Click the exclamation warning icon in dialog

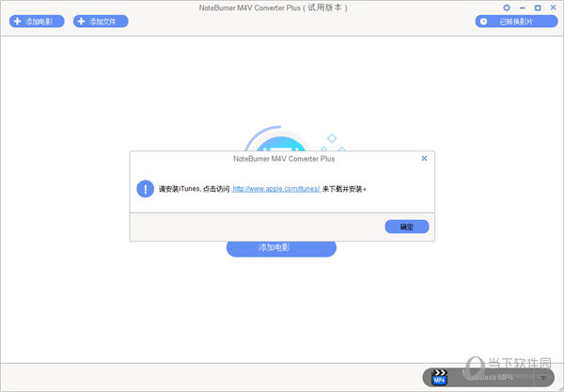coord(146,189)
